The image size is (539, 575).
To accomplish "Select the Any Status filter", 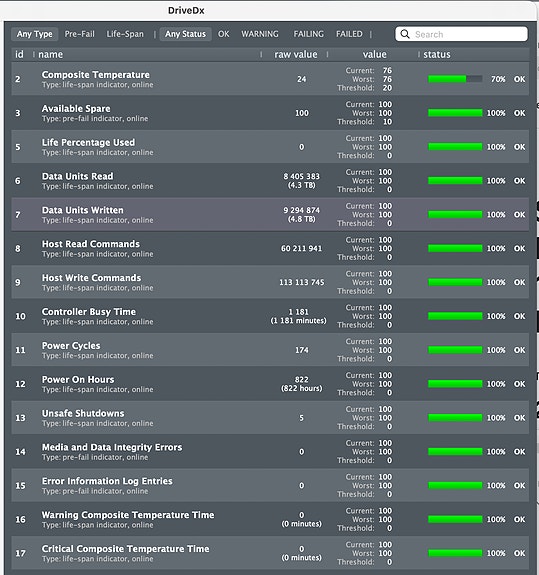I will point(185,34).
